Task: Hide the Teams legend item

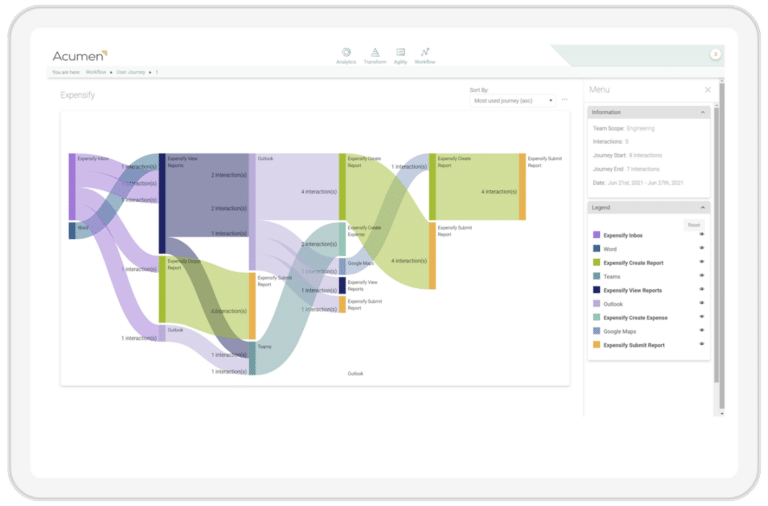Action: [x=702, y=276]
